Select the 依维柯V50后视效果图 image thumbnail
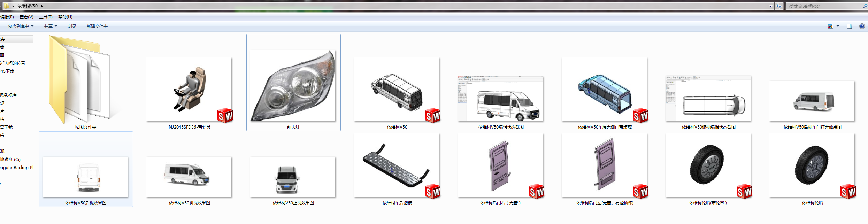868x224 pixels. 85,177
